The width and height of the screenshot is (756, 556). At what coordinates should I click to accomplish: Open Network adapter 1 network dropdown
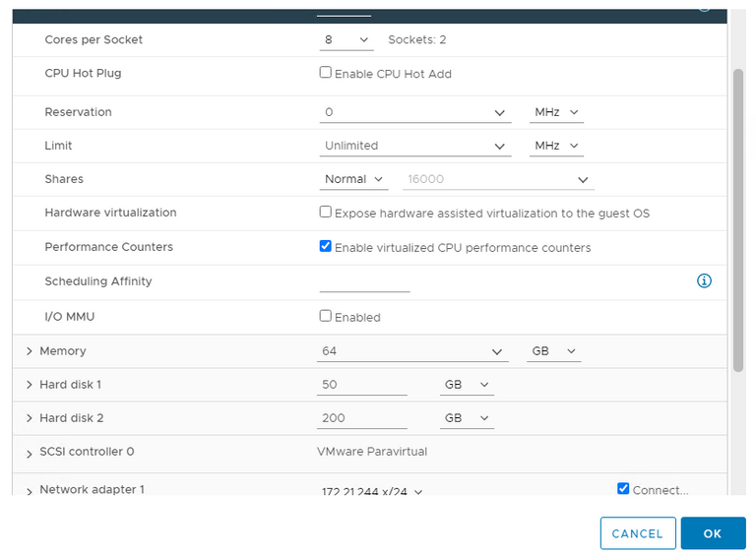pyautogui.click(x=372, y=491)
